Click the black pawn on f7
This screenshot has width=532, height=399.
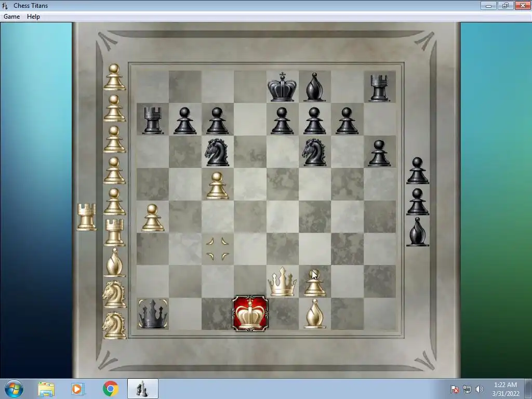314,121
